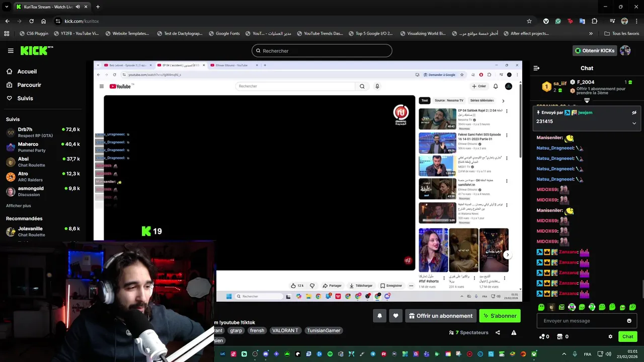Show hidden bookmarks with double chevron
This screenshot has width=644, height=362.
click(x=591, y=34)
